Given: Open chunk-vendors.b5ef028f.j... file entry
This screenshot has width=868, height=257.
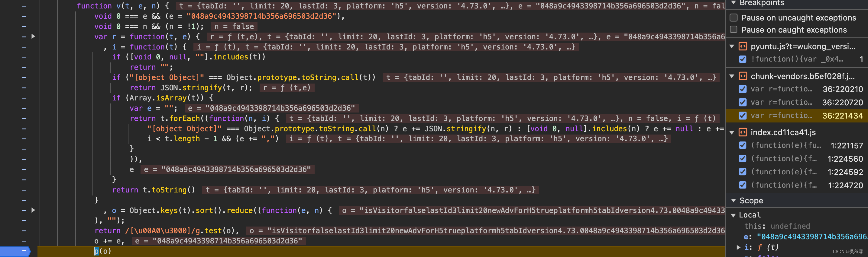Looking at the screenshot, I should tap(803, 76).
